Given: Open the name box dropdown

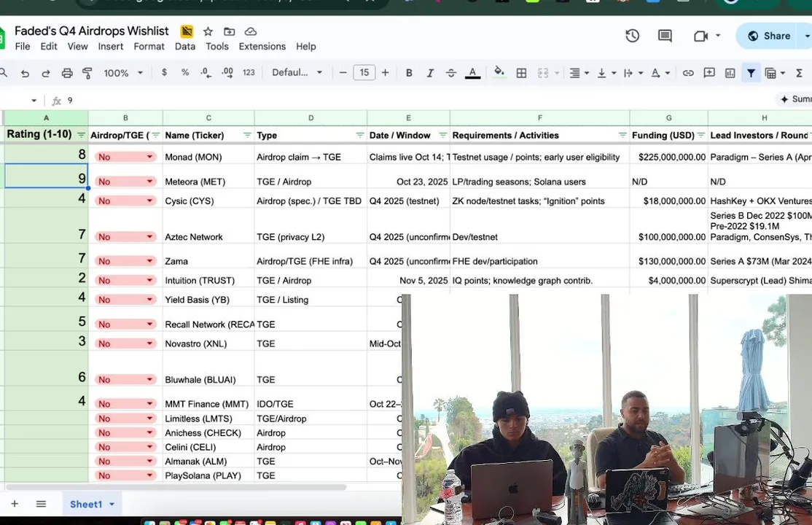Looking at the screenshot, I should pos(34,101).
